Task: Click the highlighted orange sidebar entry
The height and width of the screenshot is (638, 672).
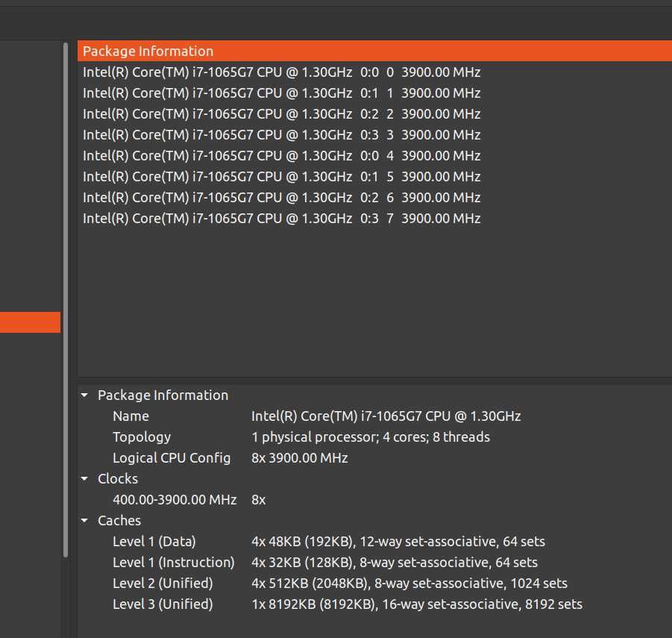Action: click(x=30, y=322)
